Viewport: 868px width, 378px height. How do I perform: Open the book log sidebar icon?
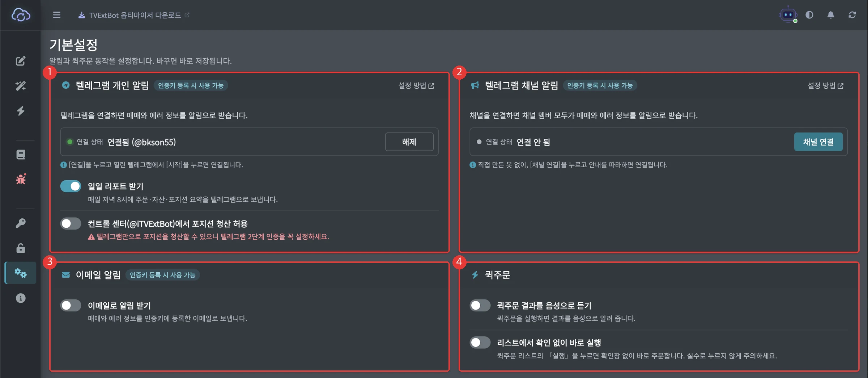point(21,155)
